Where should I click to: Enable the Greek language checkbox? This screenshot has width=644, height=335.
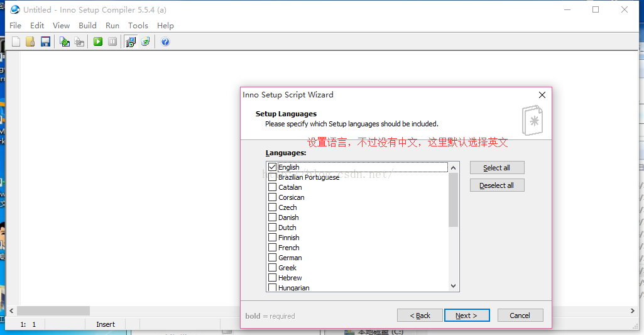coord(272,268)
